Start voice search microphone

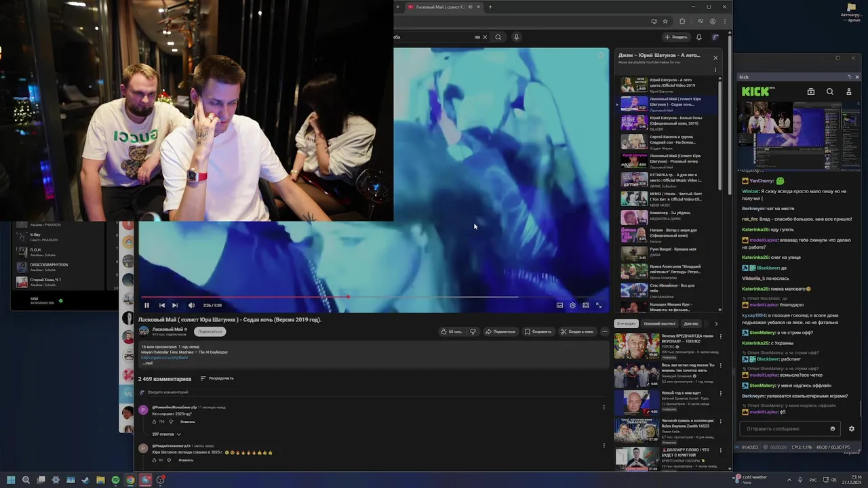click(x=516, y=37)
